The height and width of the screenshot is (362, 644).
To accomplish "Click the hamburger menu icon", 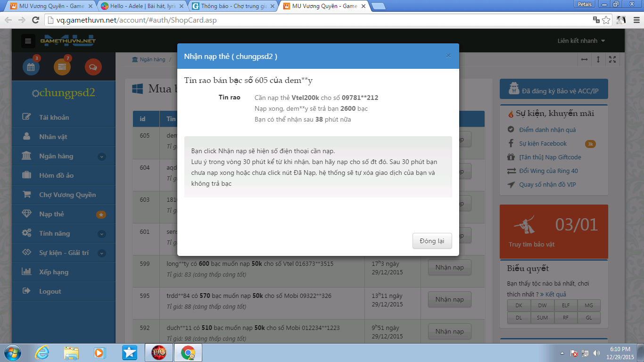I will (x=28, y=41).
